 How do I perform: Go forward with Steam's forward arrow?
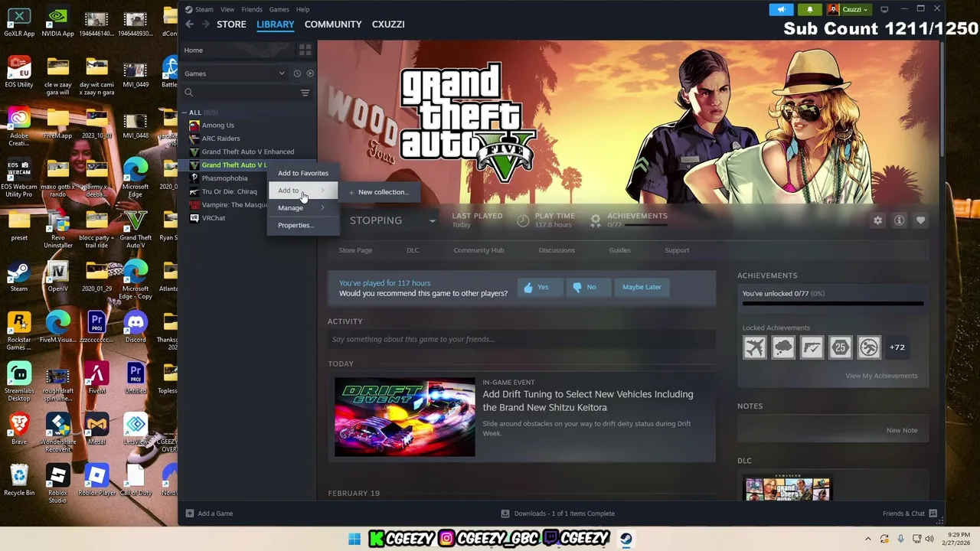tap(205, 24)
